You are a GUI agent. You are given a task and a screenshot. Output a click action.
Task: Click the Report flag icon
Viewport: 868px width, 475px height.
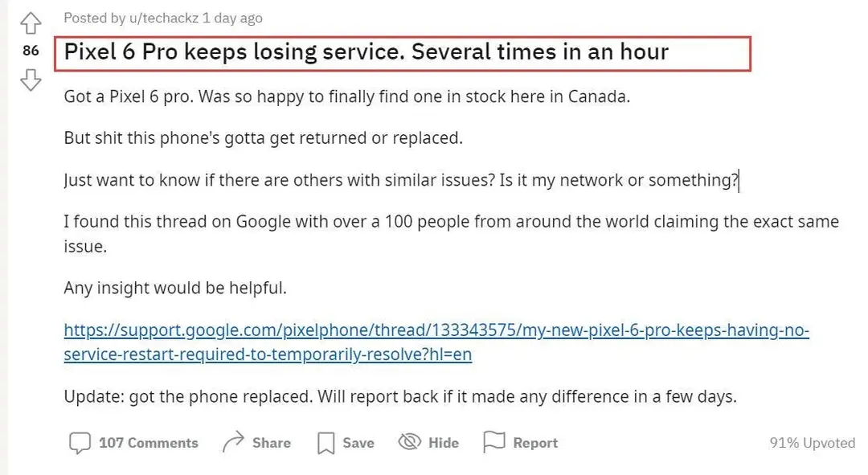(x=493, y=442)
